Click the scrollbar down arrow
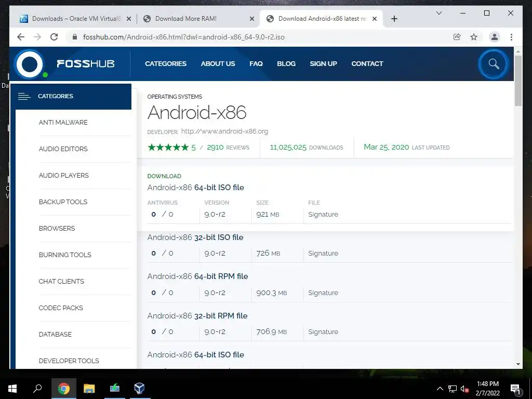Image resolution: width=532 pixels, height=399 pixels. [518, 364]
